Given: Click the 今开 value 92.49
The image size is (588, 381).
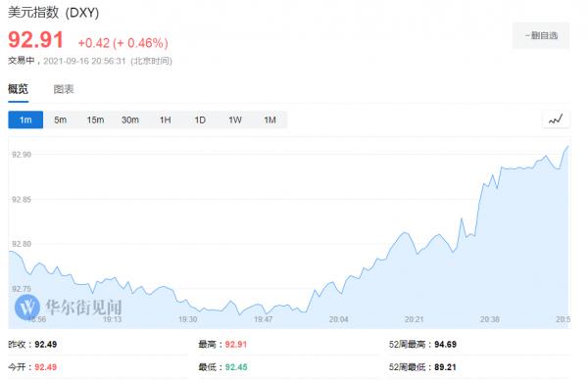Looking at the screenshot, I should click(x=46, y=367).
